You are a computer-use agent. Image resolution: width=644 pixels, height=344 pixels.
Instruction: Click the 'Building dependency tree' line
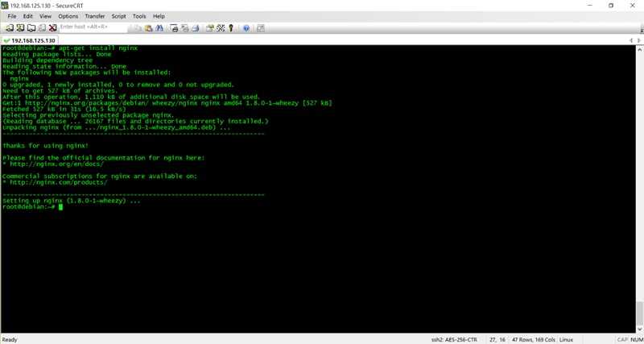click(47, 60)
